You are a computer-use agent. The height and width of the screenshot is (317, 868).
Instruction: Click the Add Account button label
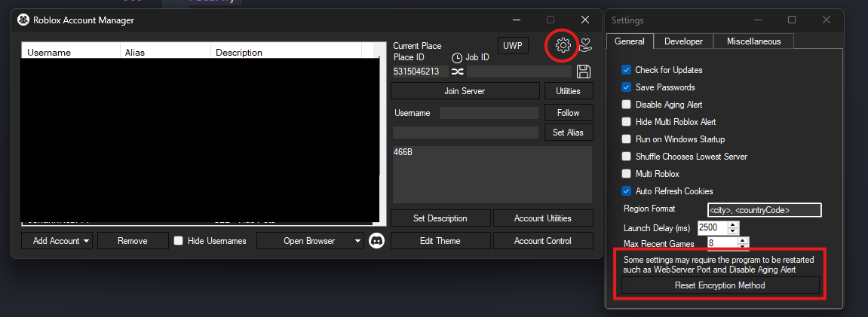(57, 241)
